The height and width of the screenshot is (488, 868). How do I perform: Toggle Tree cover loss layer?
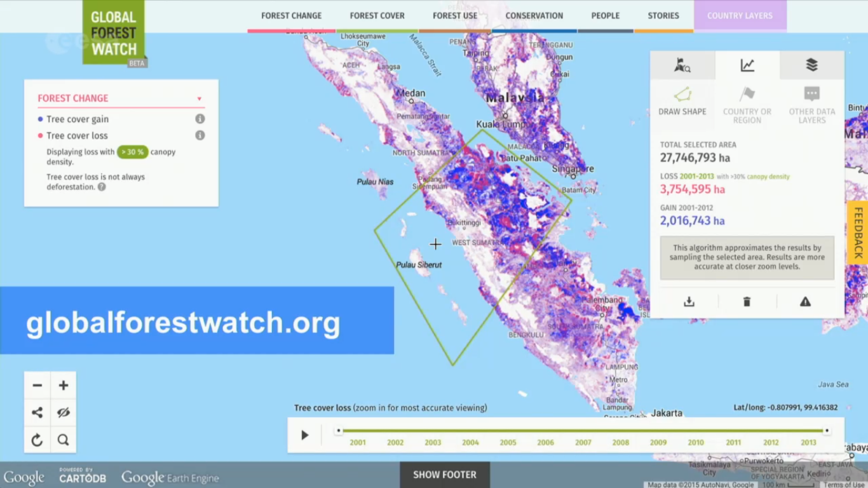pyautogui.click(x=73, y=135)
